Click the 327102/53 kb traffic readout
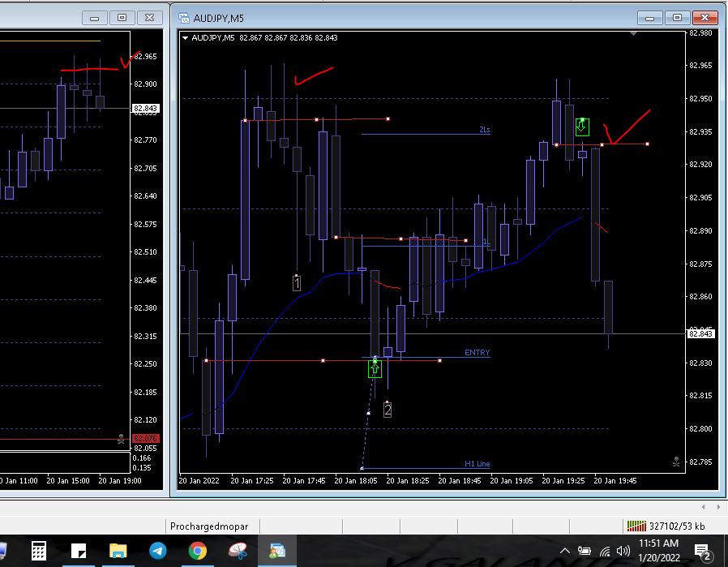 676,526
